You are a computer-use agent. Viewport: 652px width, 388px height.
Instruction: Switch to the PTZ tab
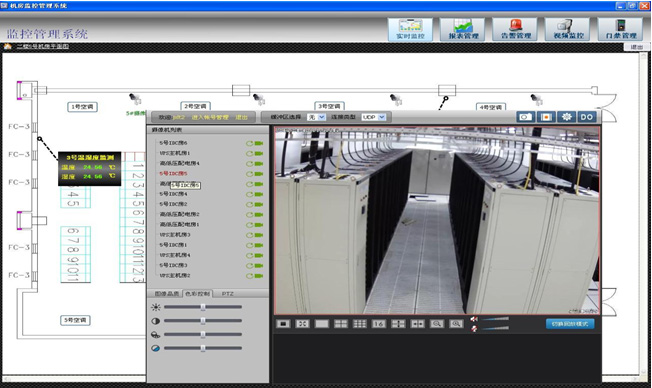(x=227, y=294)
